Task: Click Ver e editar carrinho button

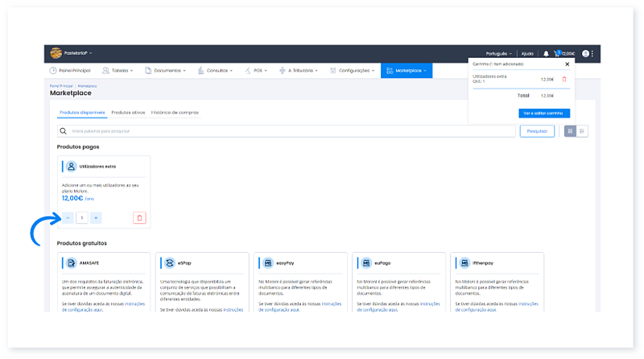Action: pyautogui.click(x=544, y=113)
